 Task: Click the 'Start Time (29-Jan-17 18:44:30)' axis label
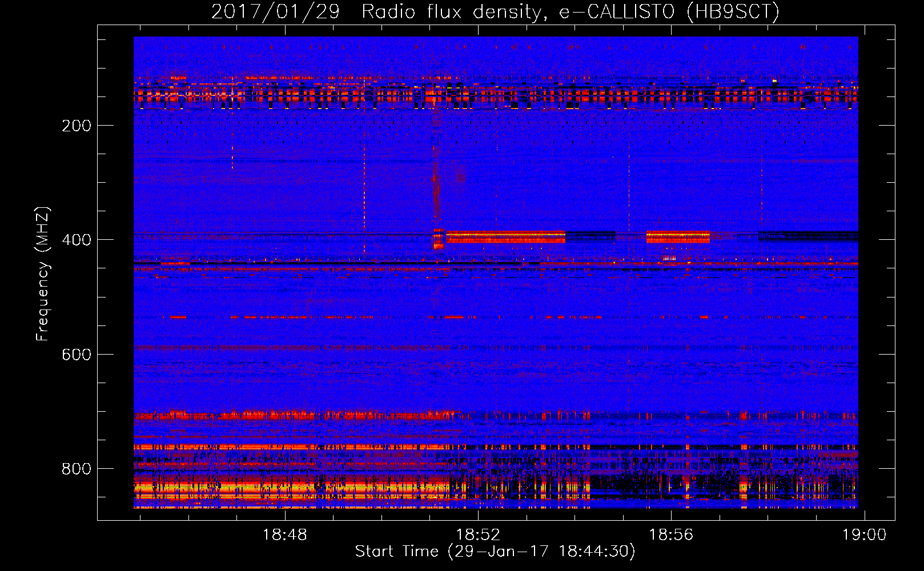tap(495, 552)
